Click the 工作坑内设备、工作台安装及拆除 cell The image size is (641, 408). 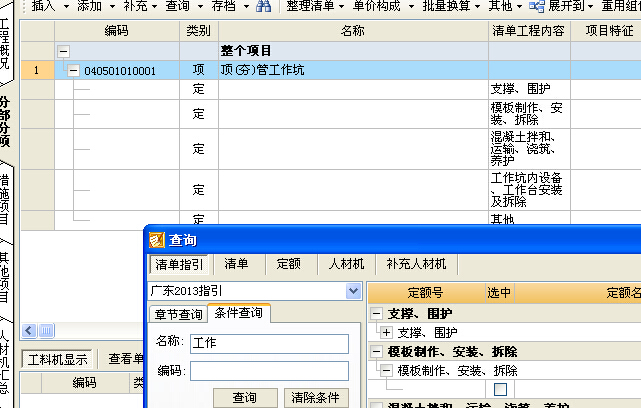tap(529, 190)
